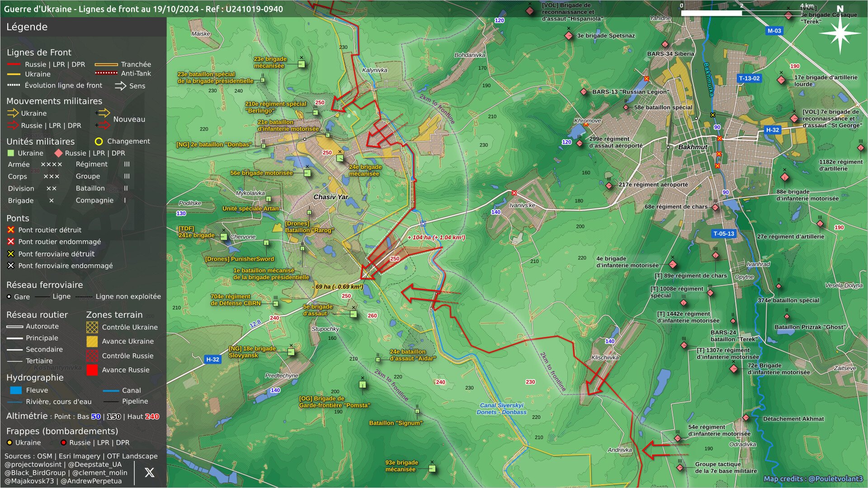Click the Avance Ukraine yellow swatch

pyautogui.click(x=92, y=342)
